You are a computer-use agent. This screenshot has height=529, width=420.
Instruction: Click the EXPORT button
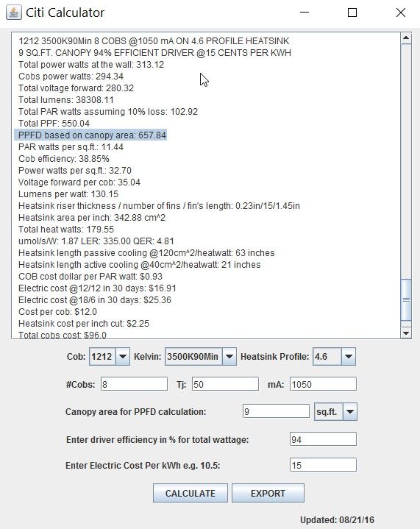tap(268, 493)
